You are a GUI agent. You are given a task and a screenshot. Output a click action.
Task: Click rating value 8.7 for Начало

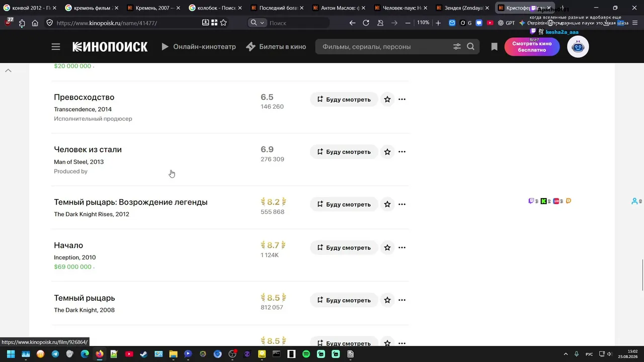(x=273, y=245)
